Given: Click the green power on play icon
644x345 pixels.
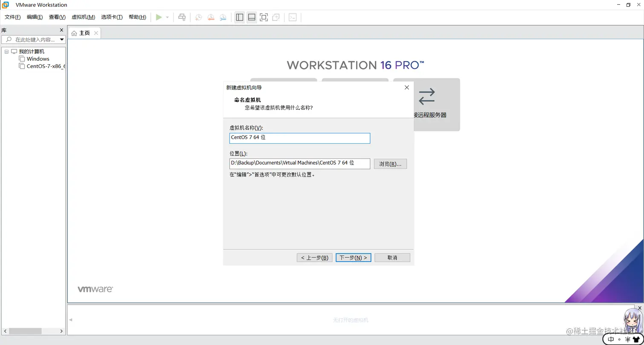Looking at the screenshot, I should [x=159, y=17].
